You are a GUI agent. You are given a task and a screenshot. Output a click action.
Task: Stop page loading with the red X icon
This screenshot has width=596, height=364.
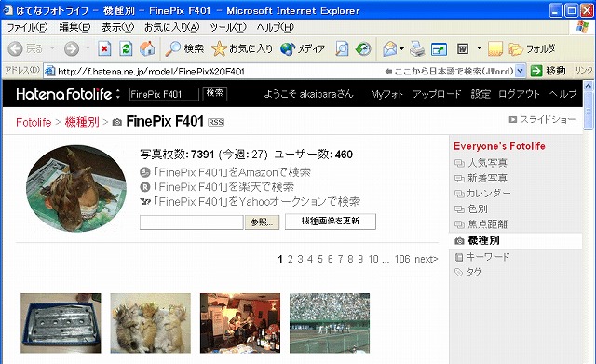pyautogui.click(x=104, y=48)
